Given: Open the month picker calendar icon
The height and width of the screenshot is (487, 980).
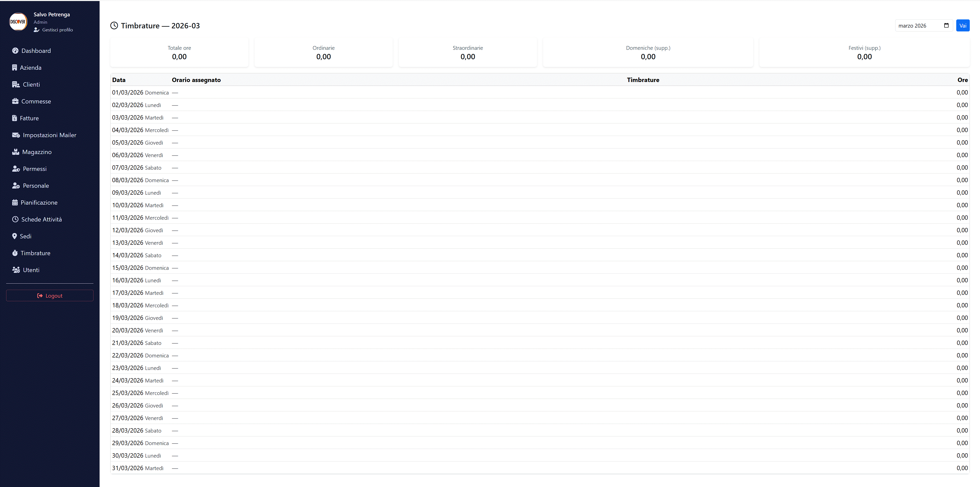Looking at the screenshot, I should coord(947,26).
